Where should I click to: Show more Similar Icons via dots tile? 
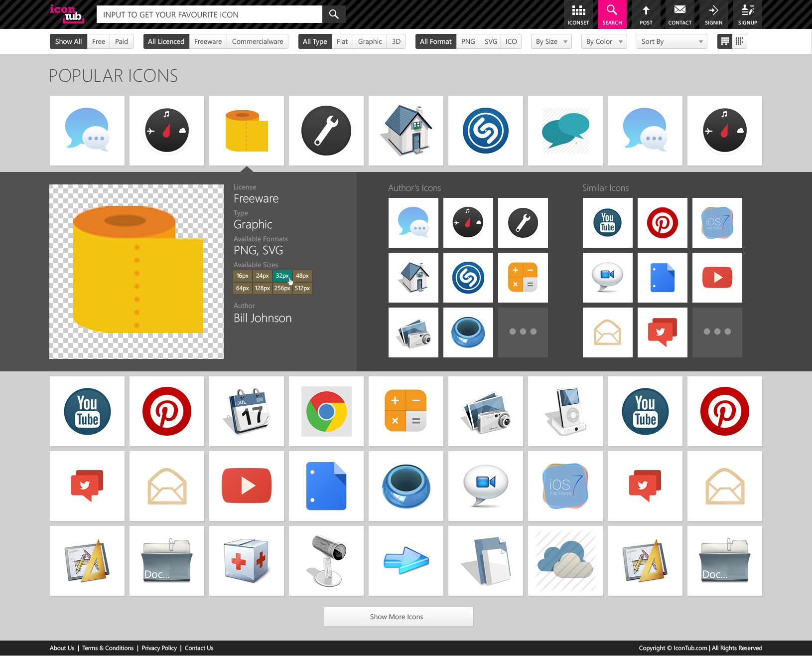point(717,332)
